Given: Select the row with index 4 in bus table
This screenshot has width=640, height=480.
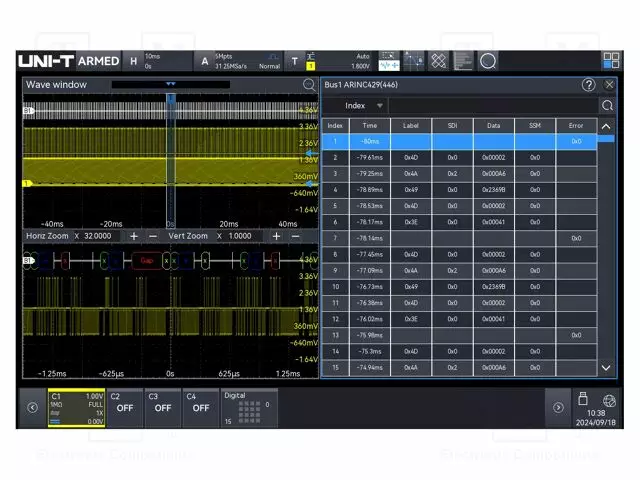Looking at the screenshot, I should click(336, 190).
